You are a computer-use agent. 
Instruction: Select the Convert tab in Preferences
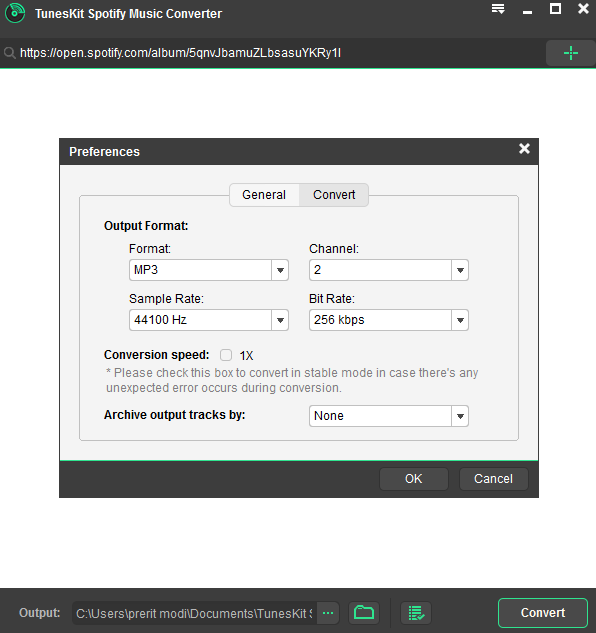click(334, 195)
